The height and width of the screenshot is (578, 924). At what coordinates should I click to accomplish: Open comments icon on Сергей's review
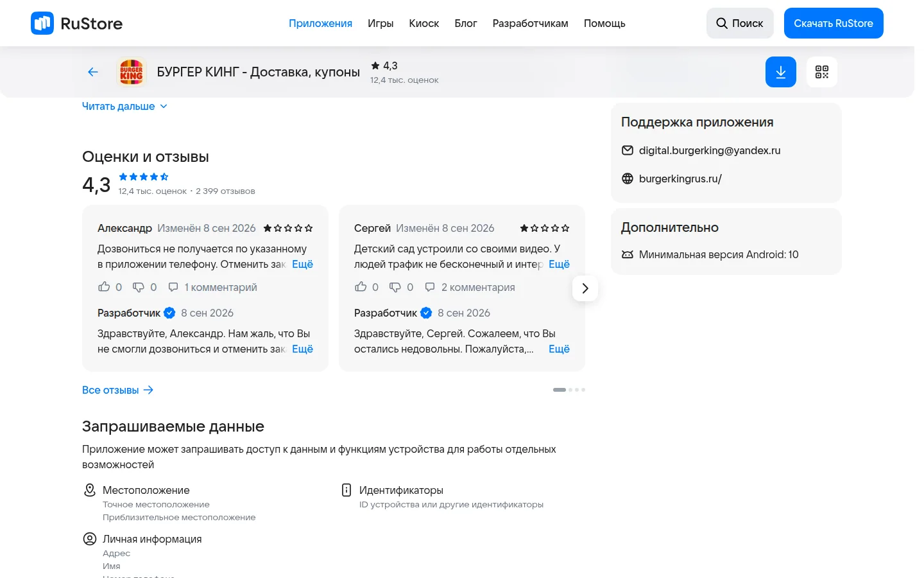click(430, 287)
